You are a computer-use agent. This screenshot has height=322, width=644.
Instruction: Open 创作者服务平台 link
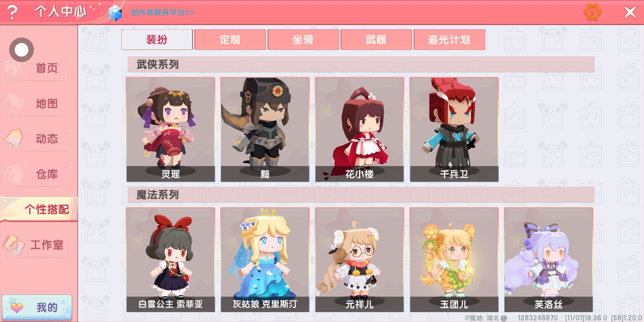pyautogui.click(x=162, y=12)
